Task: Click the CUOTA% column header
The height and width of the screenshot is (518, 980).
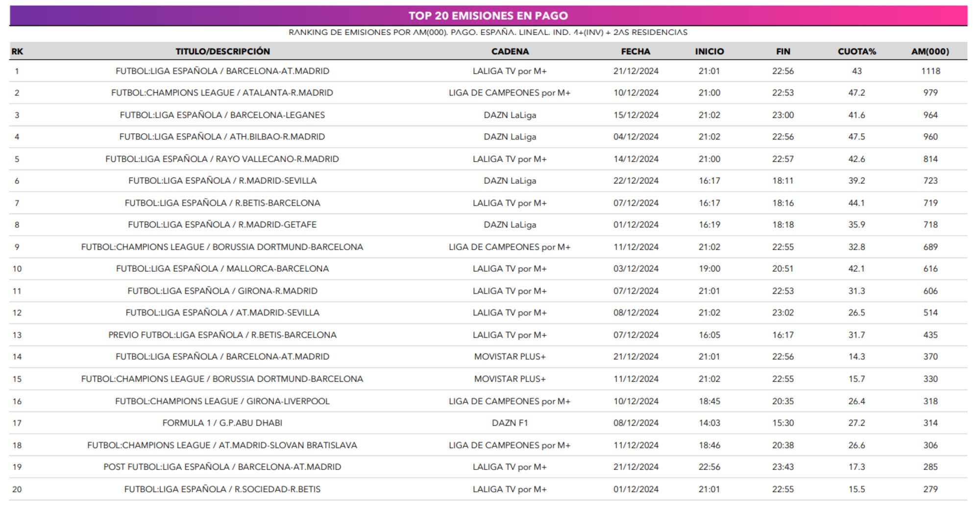Action: [857, 51]
